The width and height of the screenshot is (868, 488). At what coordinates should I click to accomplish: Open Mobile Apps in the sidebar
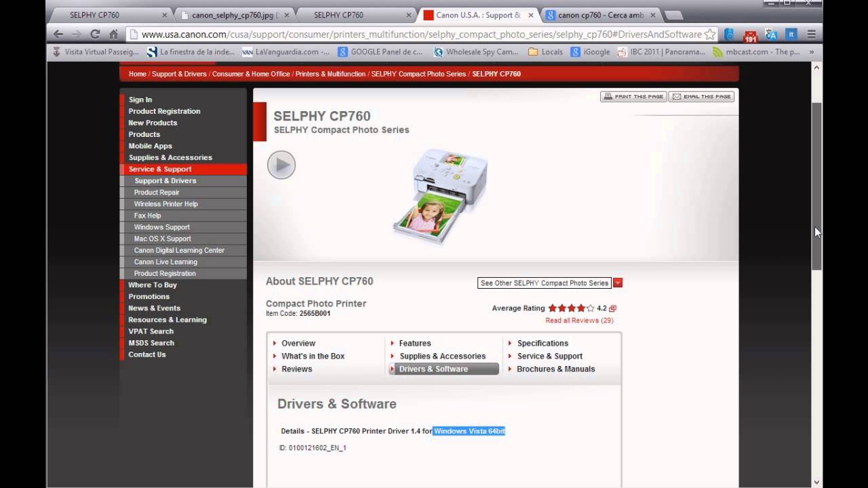pos(150,146)
